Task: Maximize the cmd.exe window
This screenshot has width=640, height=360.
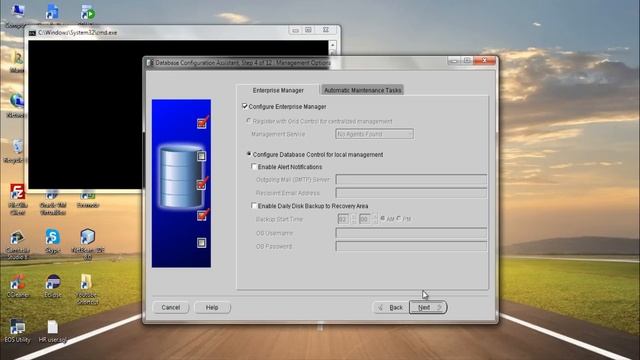Action: pos(309,30)
